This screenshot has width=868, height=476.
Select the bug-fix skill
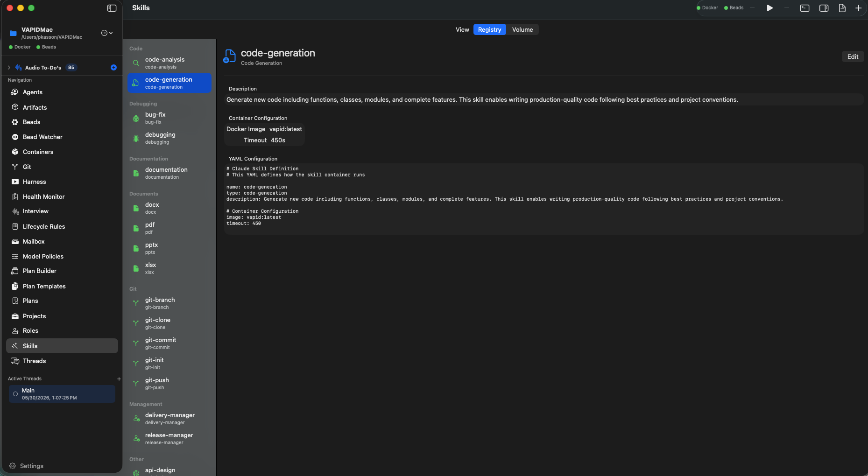pyautogui.click(x=169, y=118)
